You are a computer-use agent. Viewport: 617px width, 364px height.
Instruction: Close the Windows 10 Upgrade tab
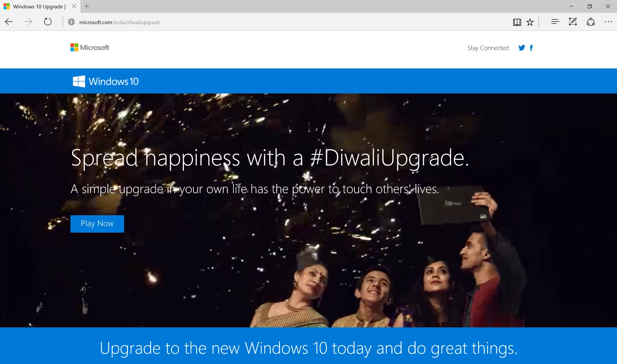click(74, 6)
